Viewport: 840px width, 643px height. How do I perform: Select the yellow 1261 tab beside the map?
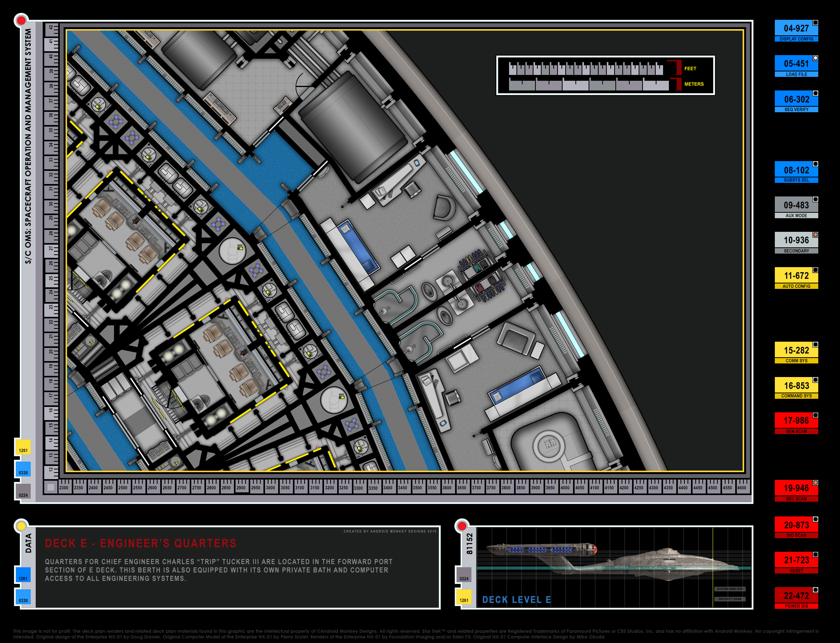pos(23,447)
